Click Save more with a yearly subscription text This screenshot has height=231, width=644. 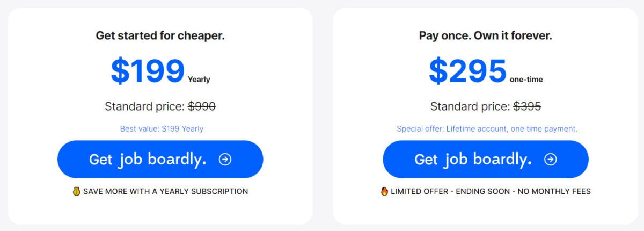[166, 191]
